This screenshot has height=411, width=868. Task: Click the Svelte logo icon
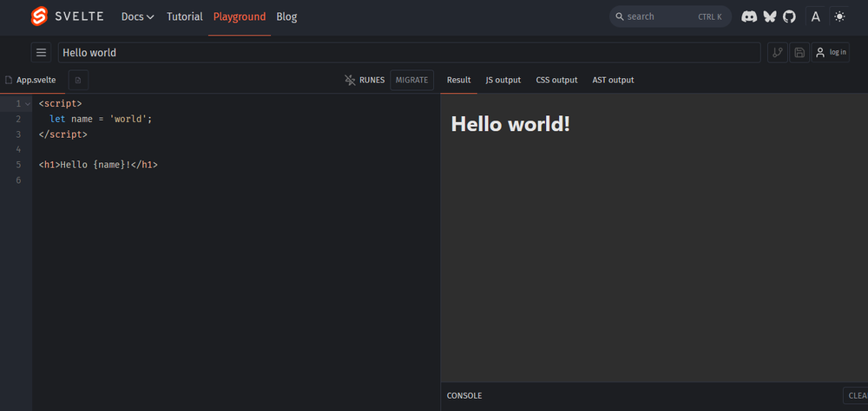(x=39, y=16)
